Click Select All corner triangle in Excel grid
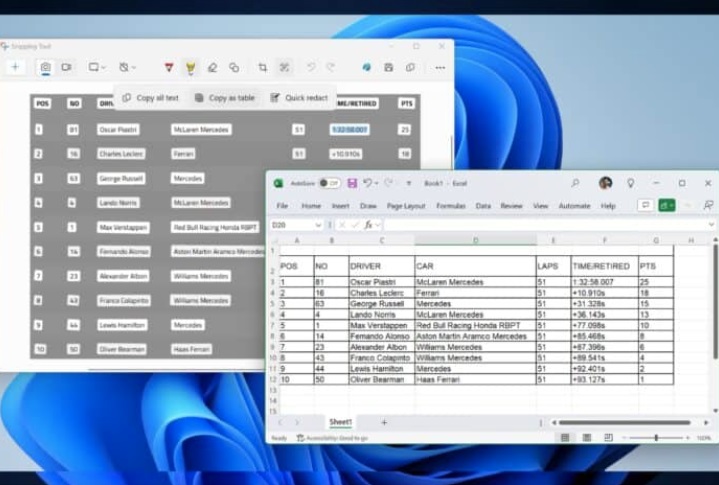 [274, 240]
